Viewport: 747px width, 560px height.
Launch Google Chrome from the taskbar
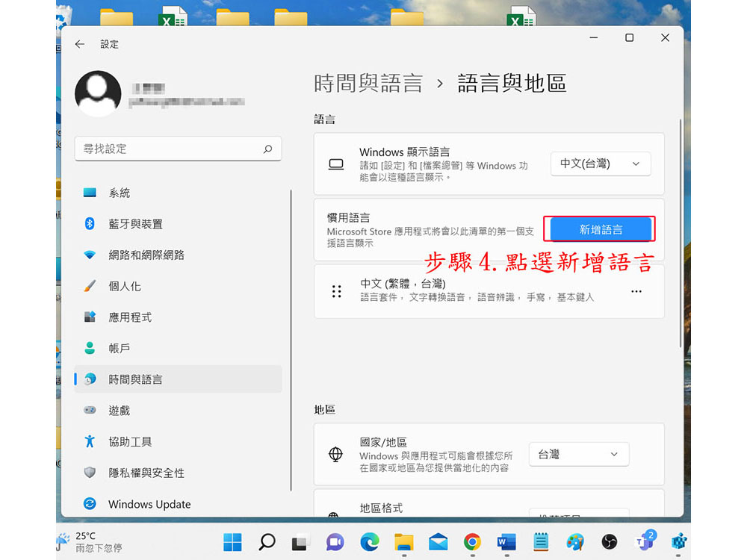[x=472, y=542]
